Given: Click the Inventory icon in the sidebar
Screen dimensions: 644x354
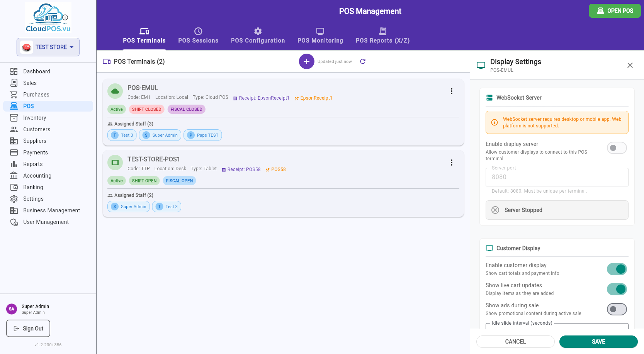Looking at the screenshot, I should (x=14, y=118).
